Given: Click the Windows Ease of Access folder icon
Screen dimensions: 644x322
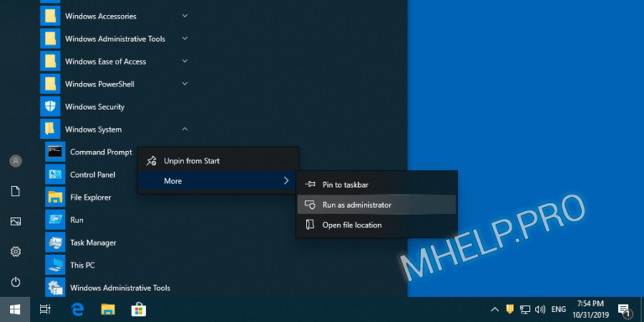Looking at the screenshot, I should point(50,61).
